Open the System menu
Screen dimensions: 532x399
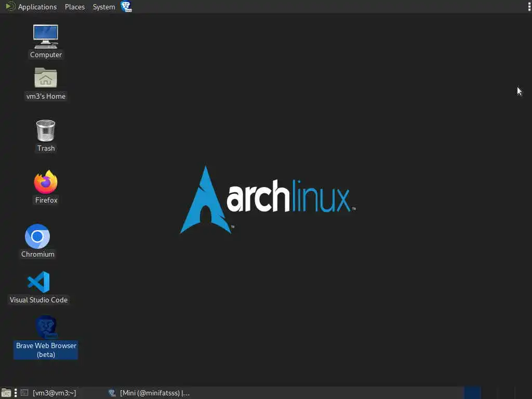click(x=104, y=7)
